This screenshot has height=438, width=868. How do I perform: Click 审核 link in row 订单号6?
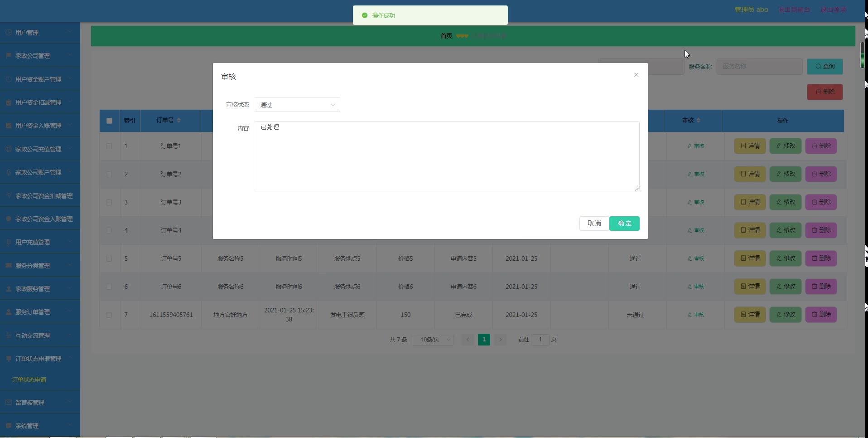point(696,287)
